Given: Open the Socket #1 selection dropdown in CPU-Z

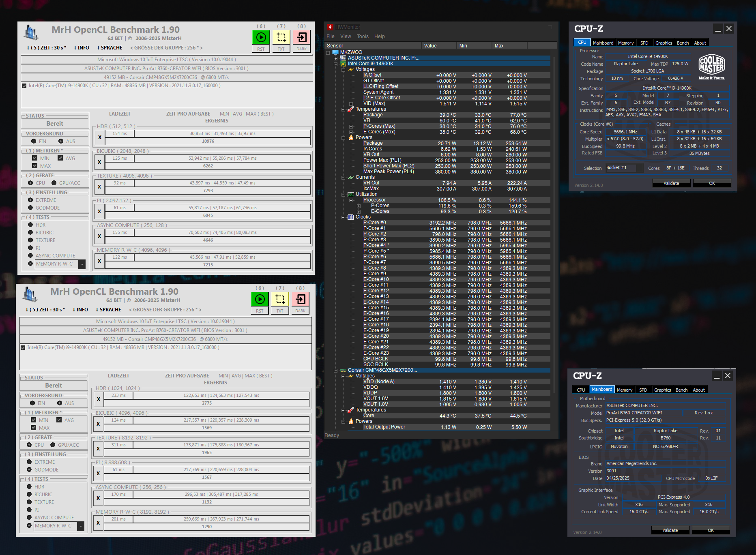Looking at the screenshot, I should (624, 168).
